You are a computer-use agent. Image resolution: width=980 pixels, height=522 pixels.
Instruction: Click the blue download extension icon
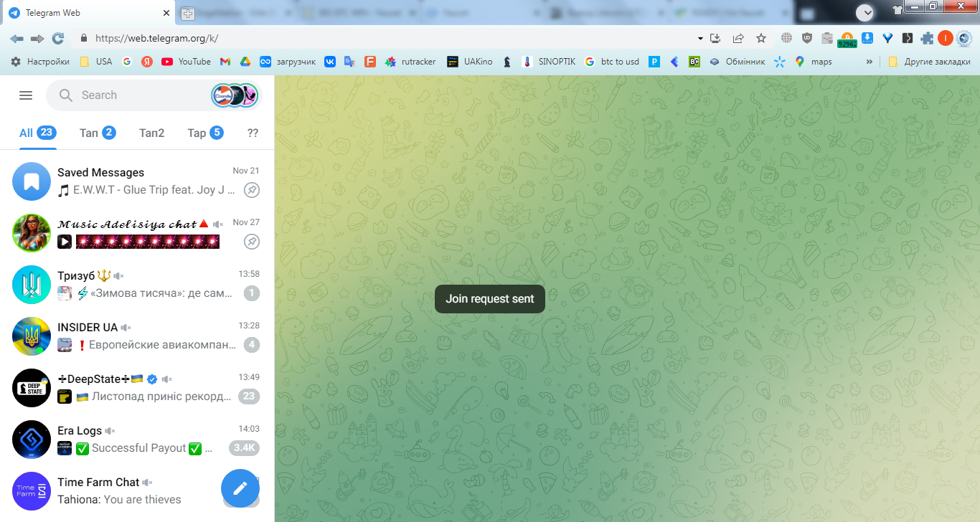[x=867, y=39]
